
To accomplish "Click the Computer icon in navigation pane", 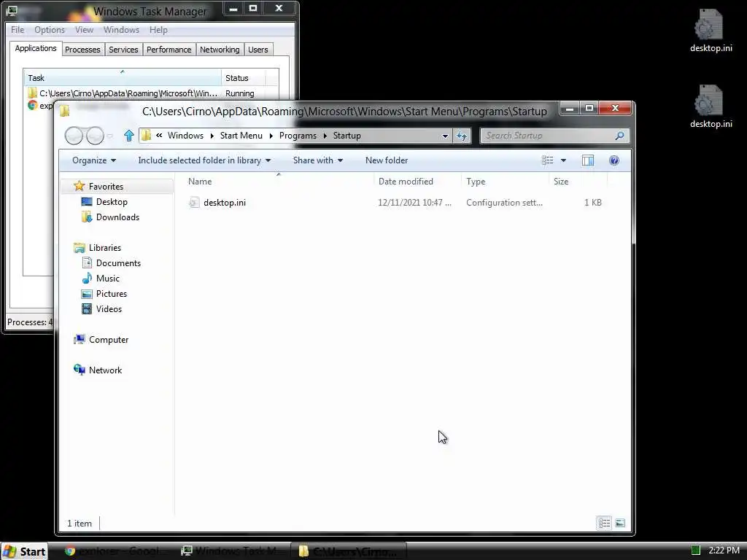I will (79, 340).
